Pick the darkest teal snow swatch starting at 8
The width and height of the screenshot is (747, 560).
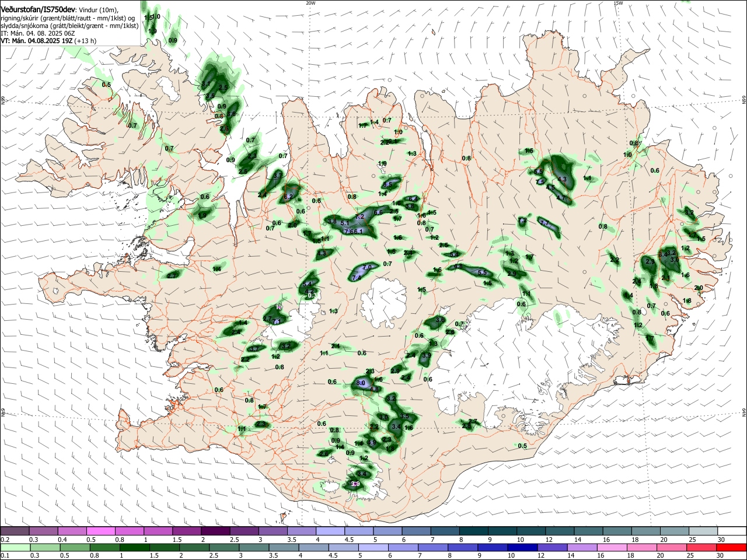coord(473,531)
